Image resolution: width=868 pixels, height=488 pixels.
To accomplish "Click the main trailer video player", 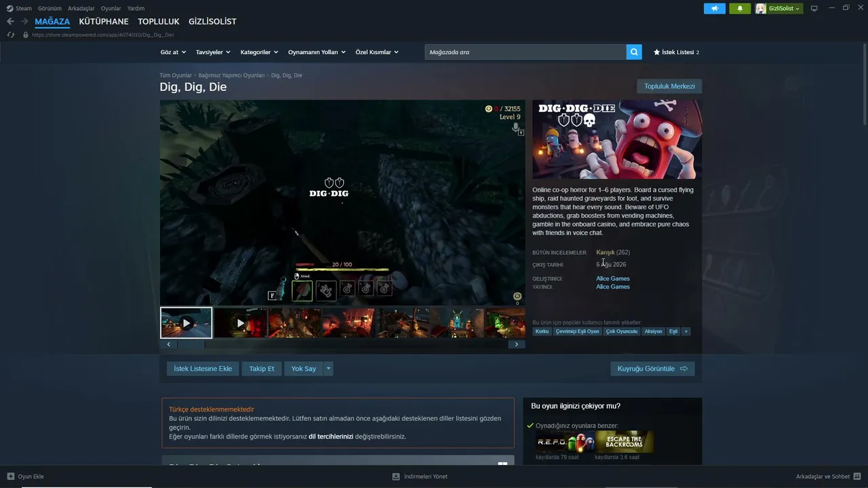I will coord(342,203).
